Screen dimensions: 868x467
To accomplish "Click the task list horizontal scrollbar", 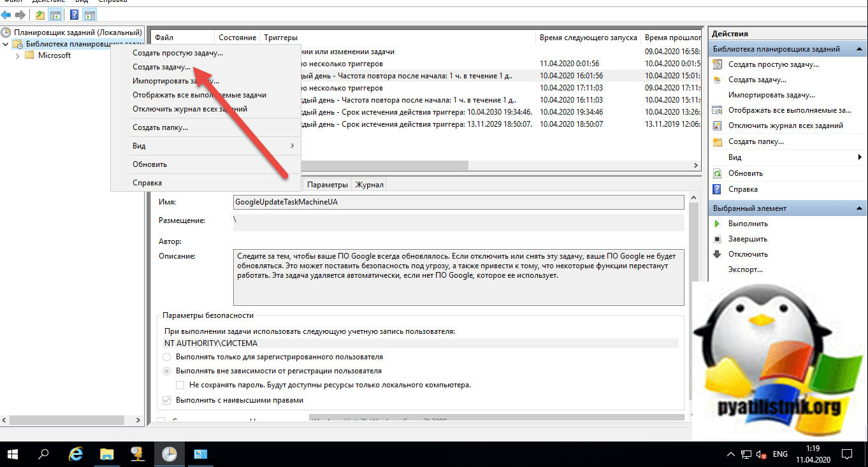I will tap(382, 165).
